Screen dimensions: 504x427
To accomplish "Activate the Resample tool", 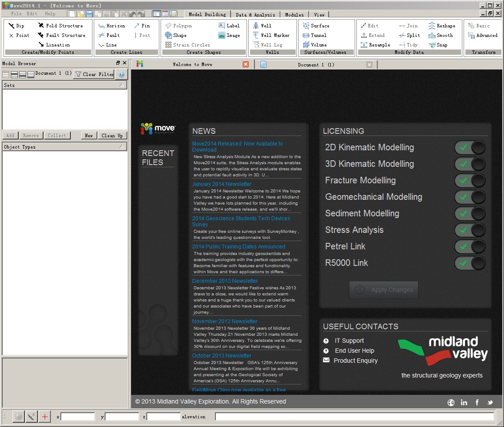I will coord(376,45).
